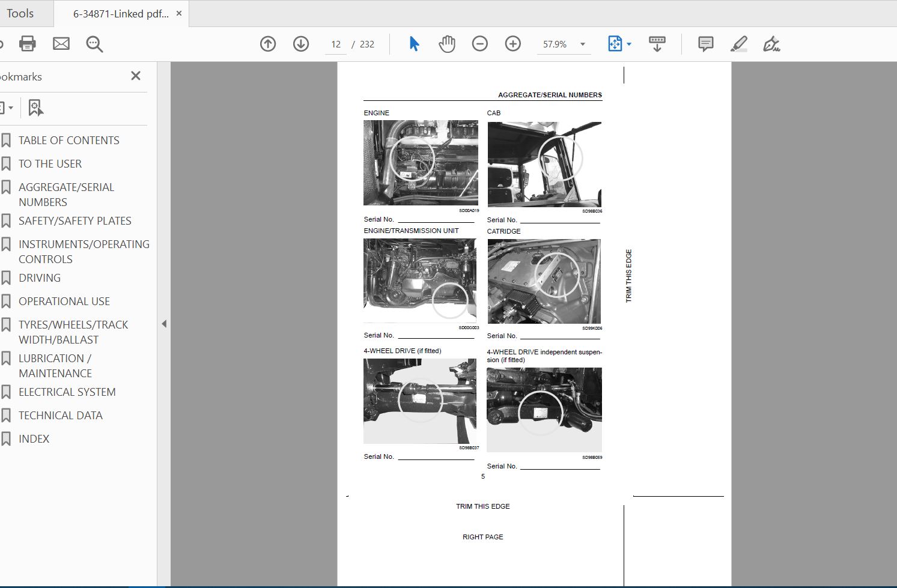Open the Find text magnifier tool
Screen dimensions: 897x588
click(94, 44)
